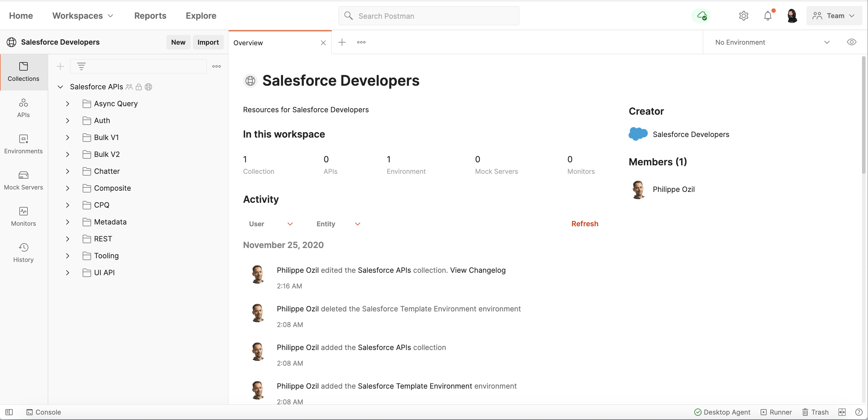Open the Console in status bar
Viewport: 868px width, 420px height.
coord(44,412)
